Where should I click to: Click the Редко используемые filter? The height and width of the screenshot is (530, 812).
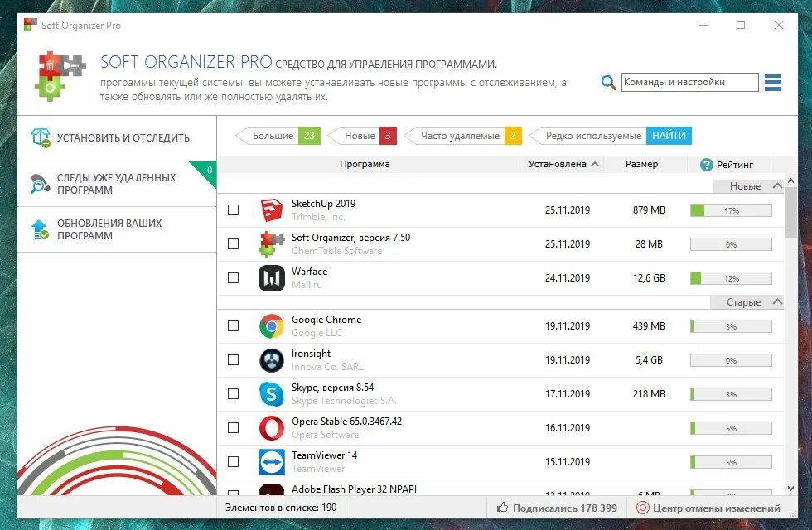588,136
